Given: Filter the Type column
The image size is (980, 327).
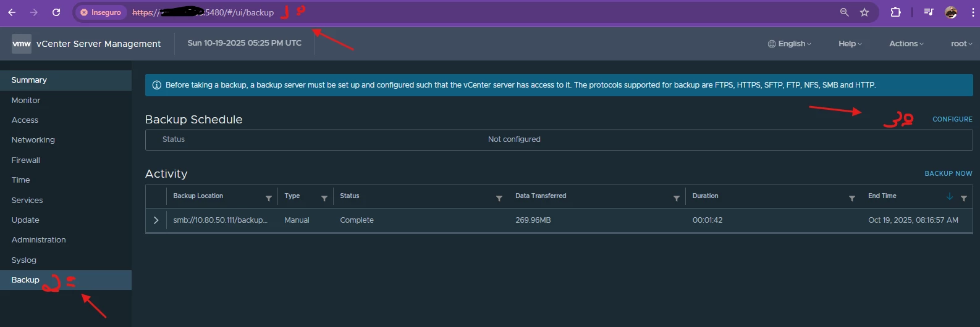Looking at the screenshot, I should click(324, 198).
